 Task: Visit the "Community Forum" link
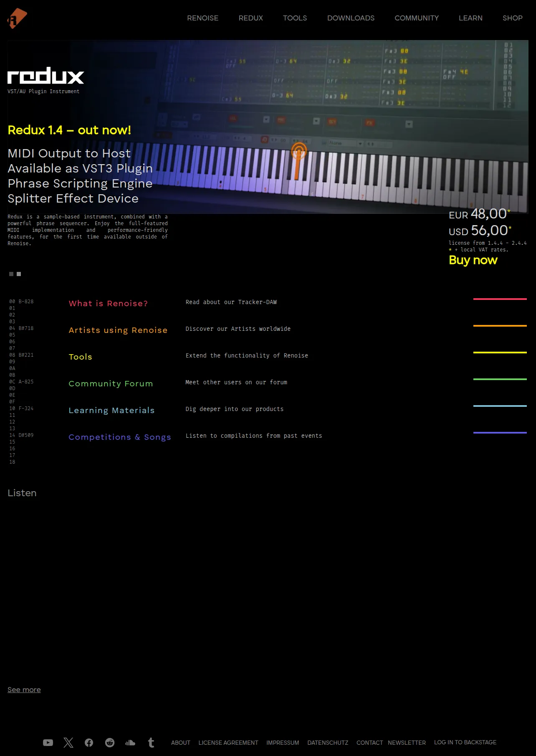(x=111, y=384)
